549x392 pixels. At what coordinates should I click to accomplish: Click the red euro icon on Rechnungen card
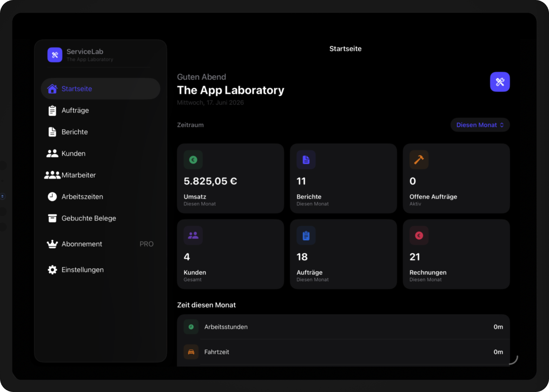419,235
